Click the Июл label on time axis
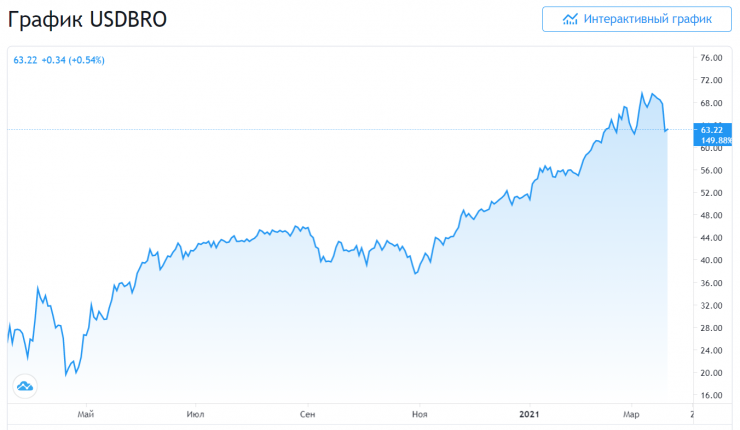The image size is (740, 430). [x=196, y=413]
